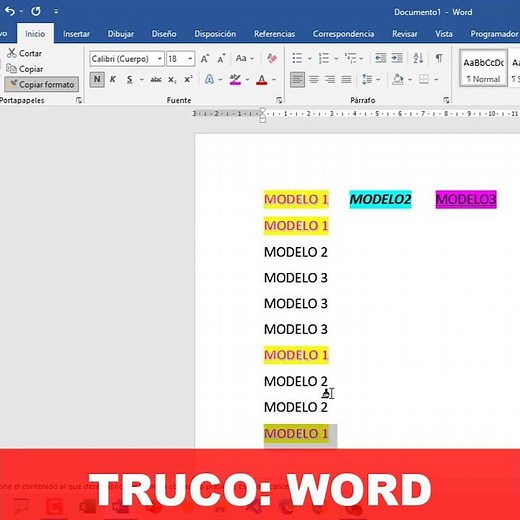Click the Undo arrow icon
This screenshot has width=520, height=520.
[10, 11]
